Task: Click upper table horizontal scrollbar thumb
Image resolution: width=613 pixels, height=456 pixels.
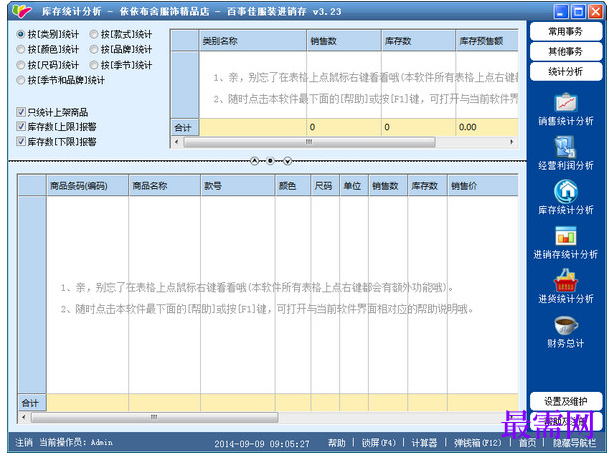Action: 309,142
